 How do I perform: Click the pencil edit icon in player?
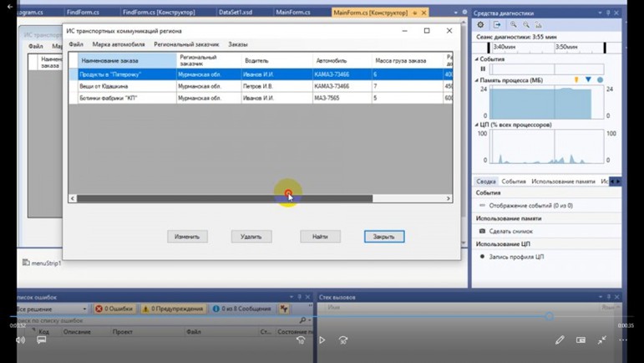(560, 340)
